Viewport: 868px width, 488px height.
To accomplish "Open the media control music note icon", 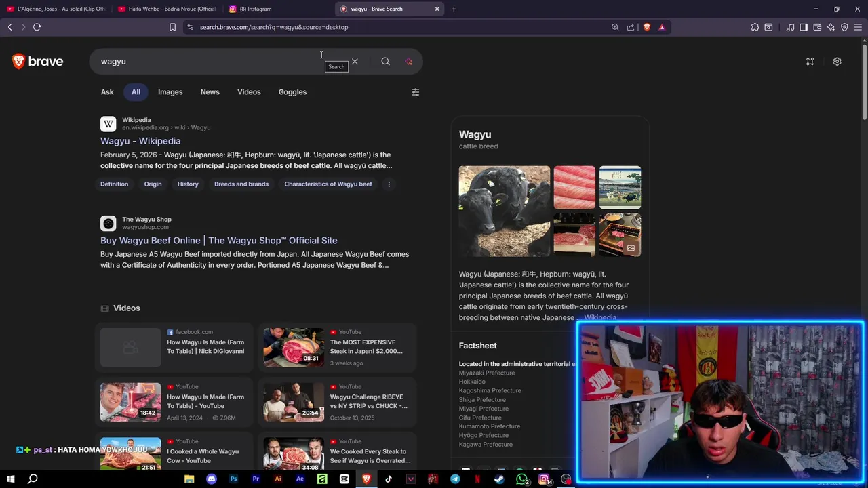I will click(790, 27).
